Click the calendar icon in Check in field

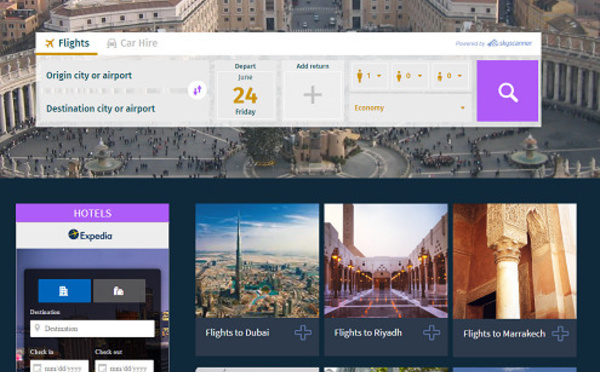37,368
